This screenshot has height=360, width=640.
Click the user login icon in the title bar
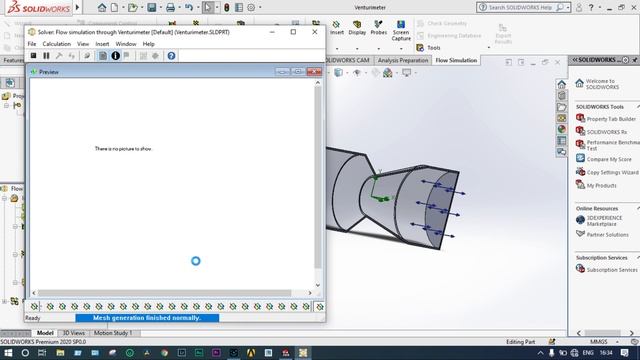(x=579, y=7)
